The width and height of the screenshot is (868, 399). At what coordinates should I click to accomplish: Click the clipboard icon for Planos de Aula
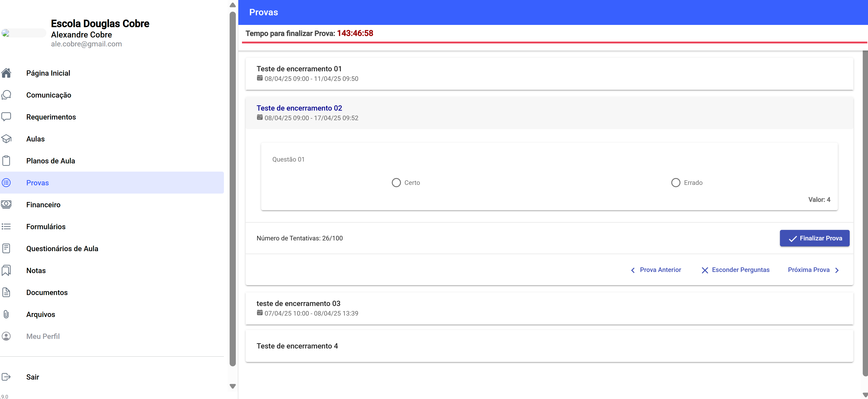(x=6, y=161)
